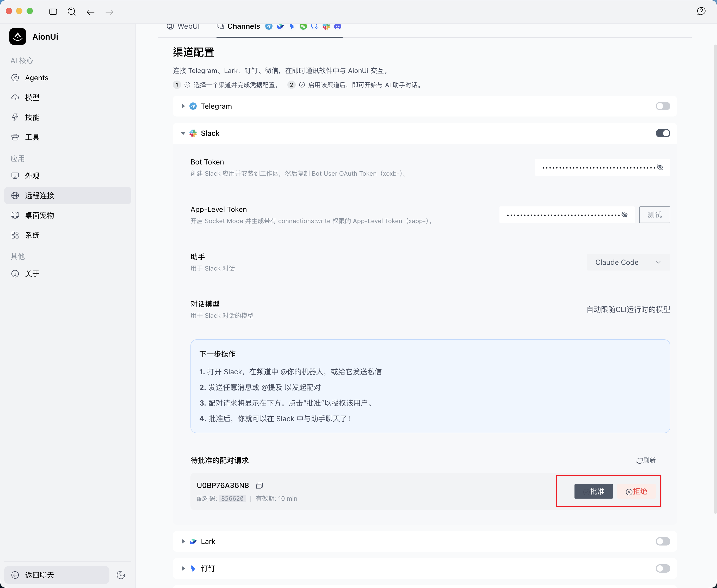717x588 pixels.
Task: Expand the Telegram channel section
Action: 183,106
